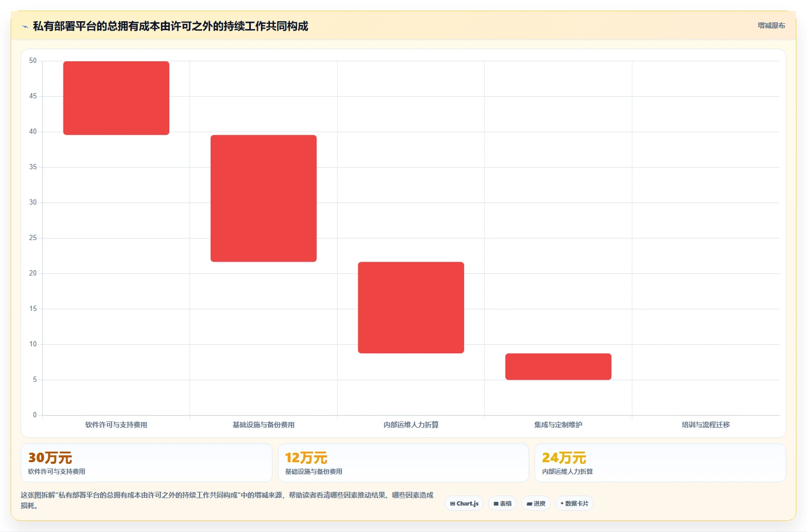Click the red bar for 软件许可与支持费用

(x=116, y=98)
